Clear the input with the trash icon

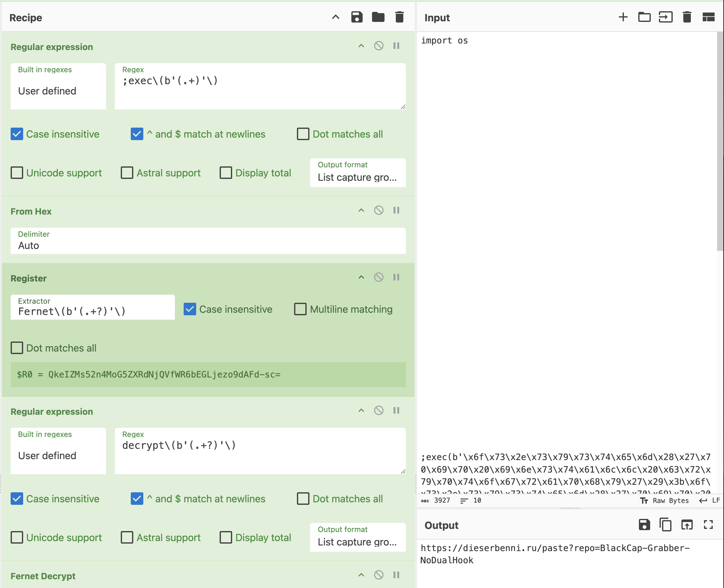coord(687,17)
